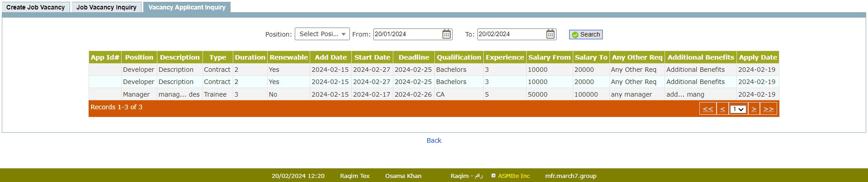Screen dimensions: 868x182
Task: Go to the first page of records
Action: [708, 109]
